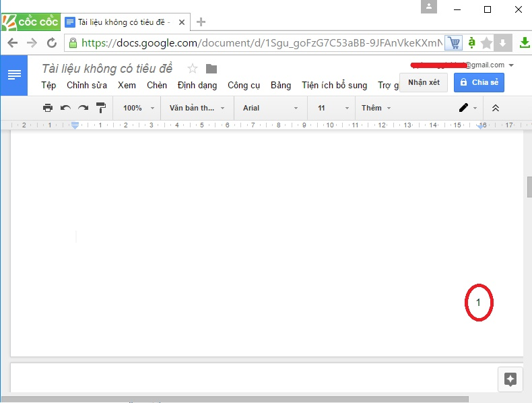This screenshot has height=403, width=532.
Task: Click the shopping cart icon in address bar
Action: (454, 42)
